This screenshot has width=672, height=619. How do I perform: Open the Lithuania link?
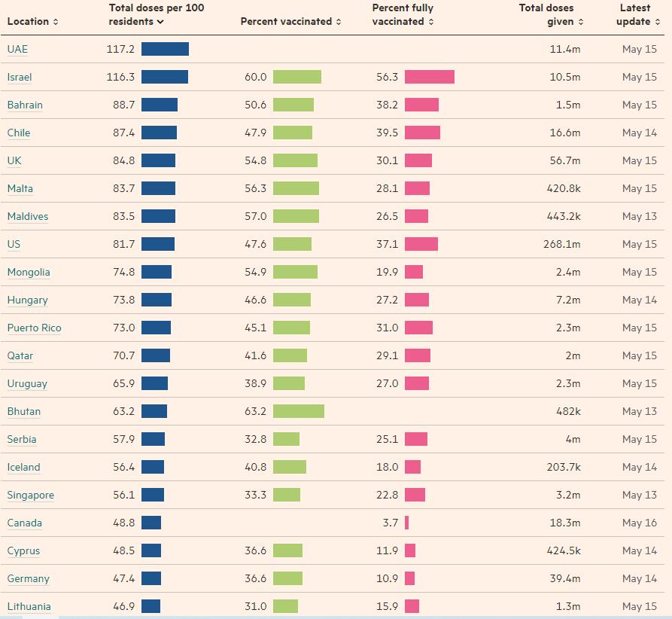(29, 606)
